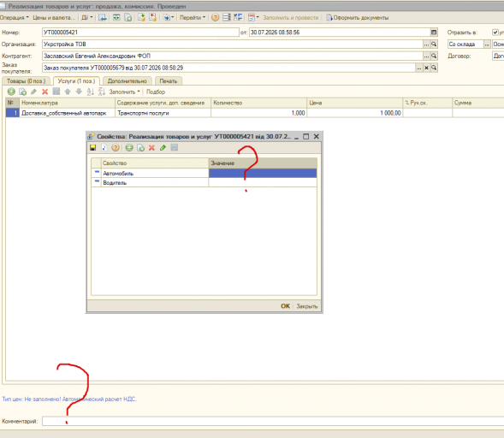Click the reread document icon in Свойства dialog
The image size is (504, 438).
[x=104, y=147]
